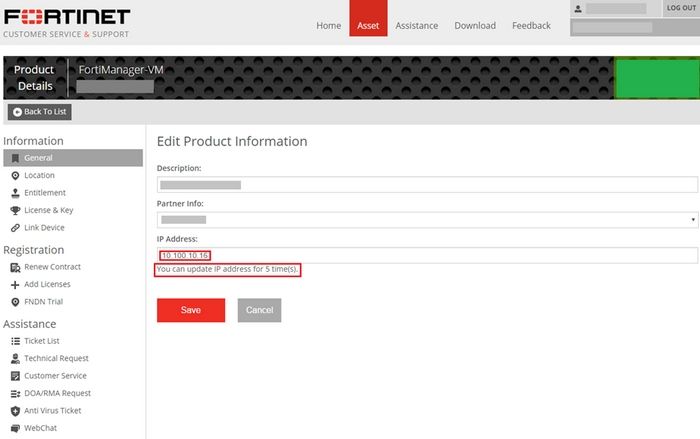This screenshot has height=439, width=700.
Task: Go to the Download tab
Action: point(475,26)
